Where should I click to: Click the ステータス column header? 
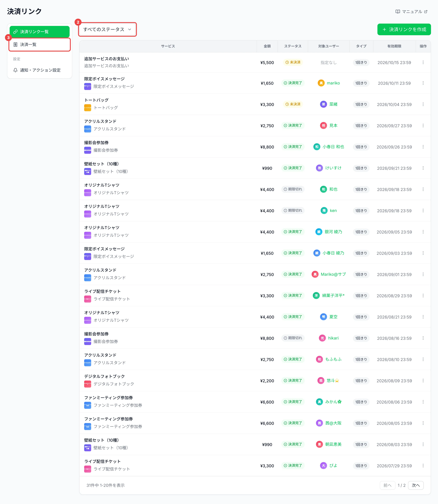[x=293, y=46]
